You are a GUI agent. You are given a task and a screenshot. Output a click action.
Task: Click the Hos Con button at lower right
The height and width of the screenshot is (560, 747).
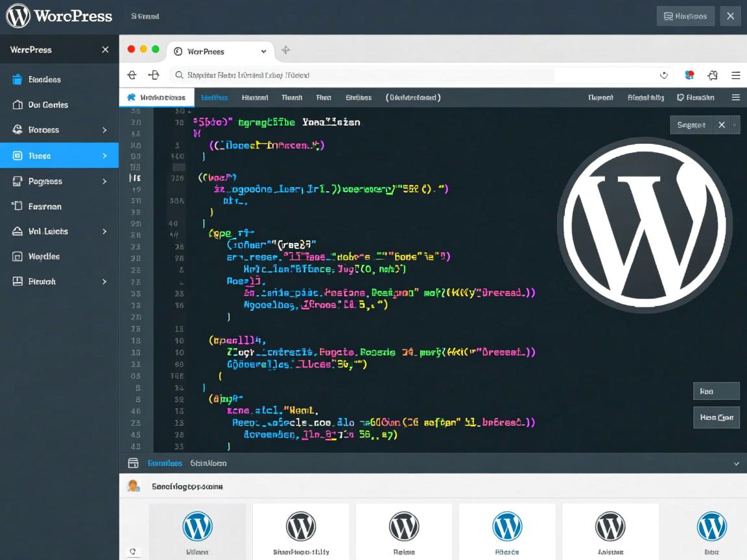point(716,417)
